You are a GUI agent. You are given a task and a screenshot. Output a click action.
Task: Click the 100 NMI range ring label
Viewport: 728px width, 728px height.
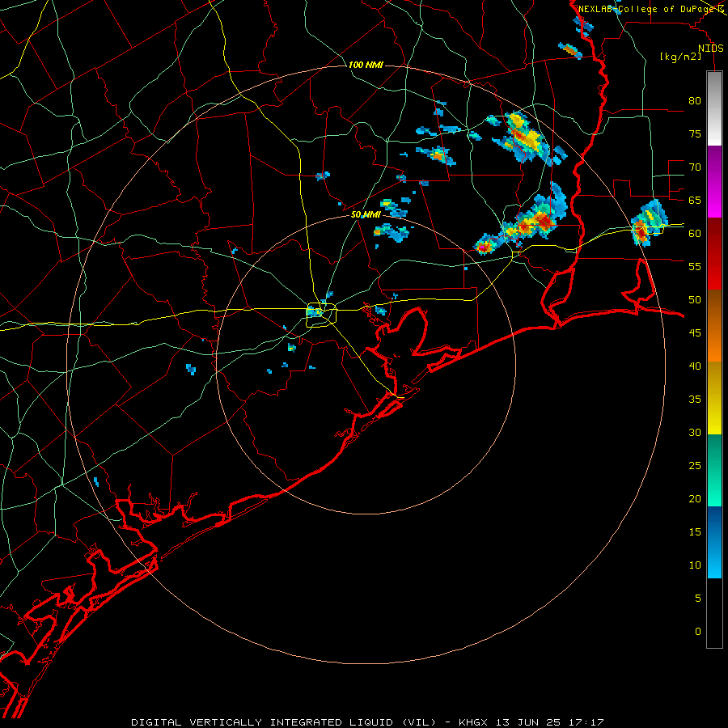point(366,65)
